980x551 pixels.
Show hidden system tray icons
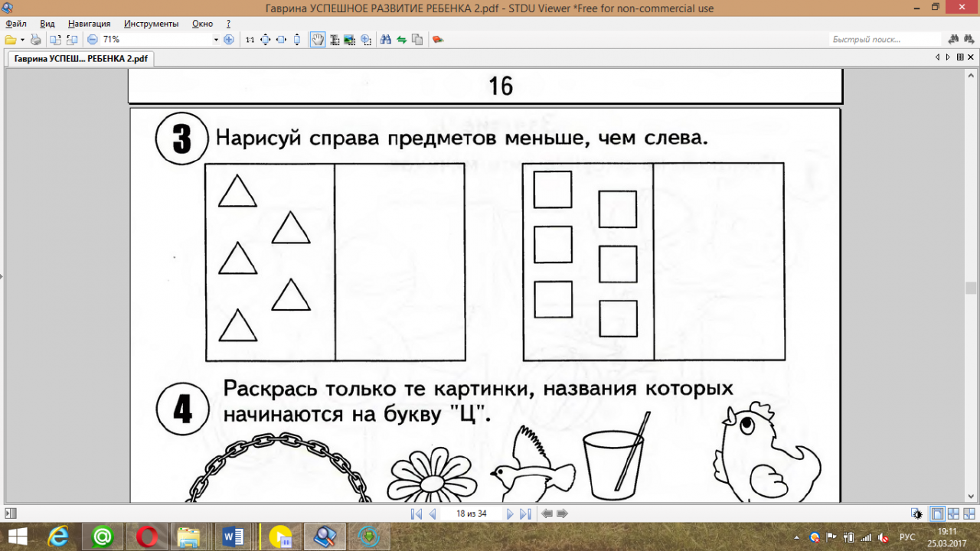pos(797,537)
